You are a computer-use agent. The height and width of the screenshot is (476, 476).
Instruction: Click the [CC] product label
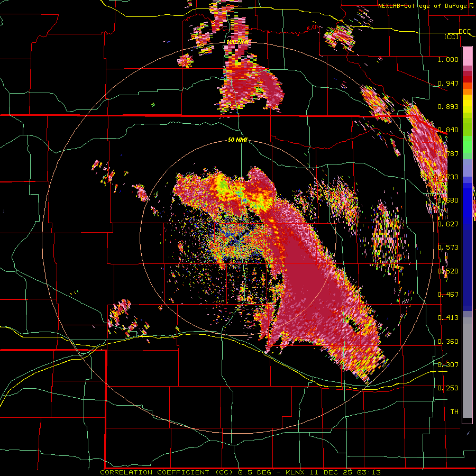452,36
